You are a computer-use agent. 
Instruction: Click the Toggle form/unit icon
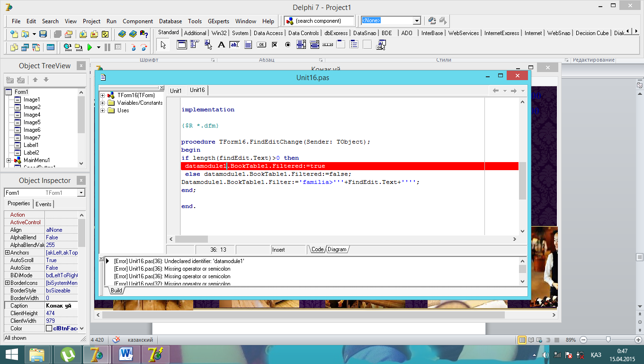36,47
